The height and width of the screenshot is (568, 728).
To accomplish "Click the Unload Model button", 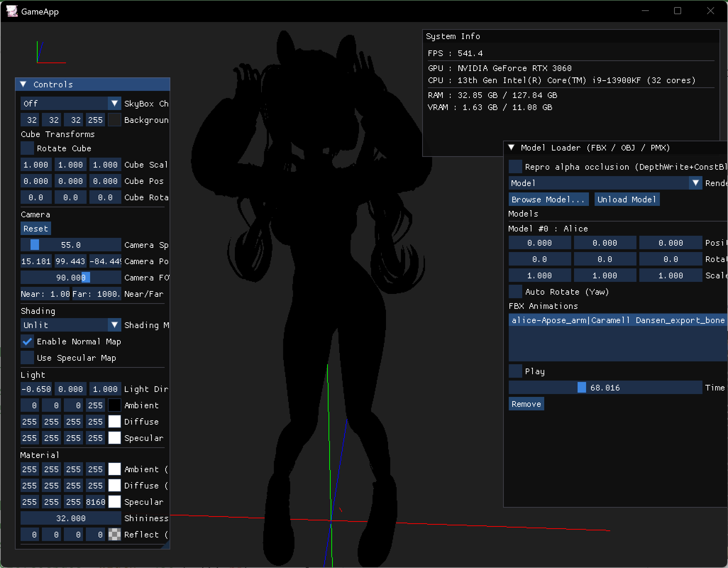I will [627, 200].
